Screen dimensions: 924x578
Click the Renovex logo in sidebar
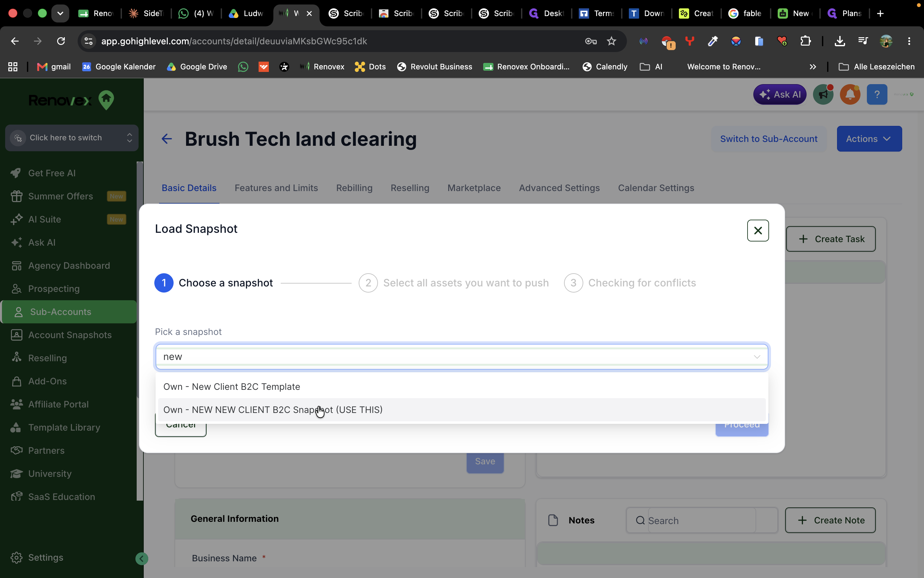click(72, 100)
